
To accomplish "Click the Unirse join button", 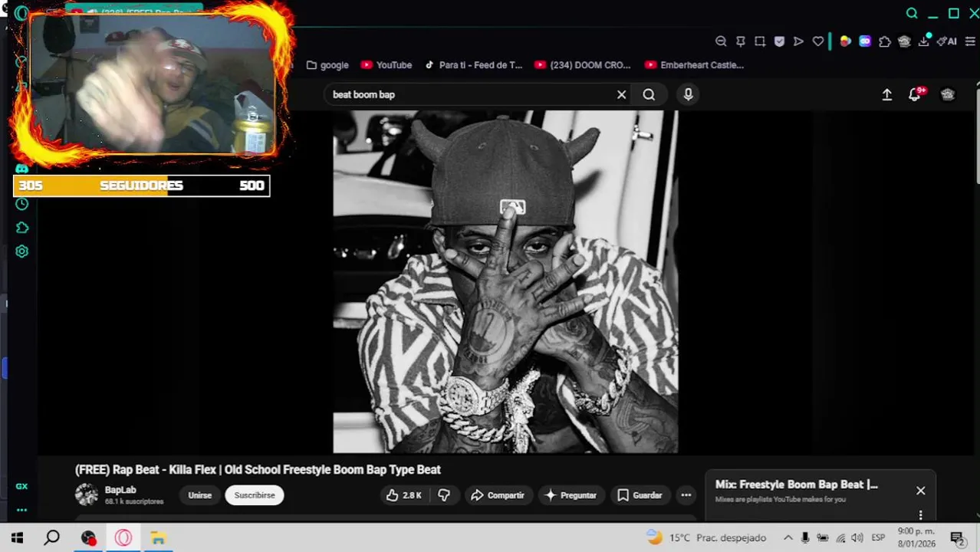I will click(x=199, y=495).
